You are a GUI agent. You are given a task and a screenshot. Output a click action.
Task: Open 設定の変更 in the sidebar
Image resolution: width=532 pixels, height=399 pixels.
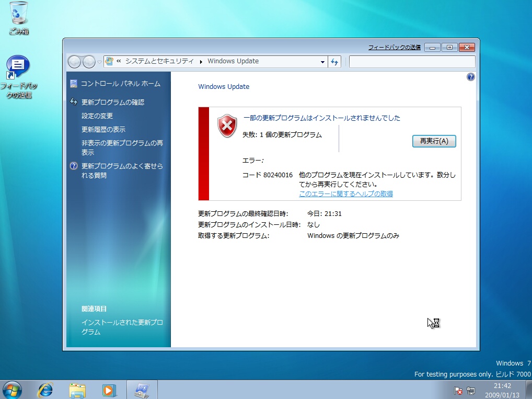(97, 116)
